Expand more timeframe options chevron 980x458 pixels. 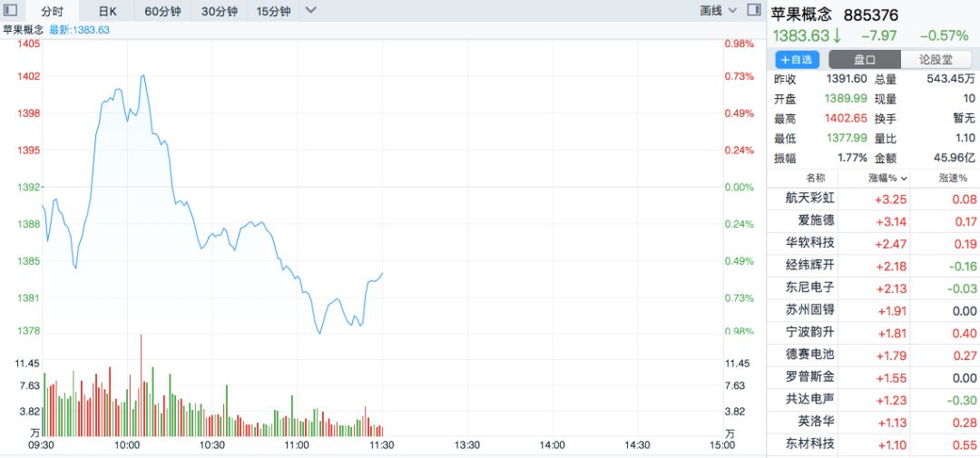pos(310,11)
